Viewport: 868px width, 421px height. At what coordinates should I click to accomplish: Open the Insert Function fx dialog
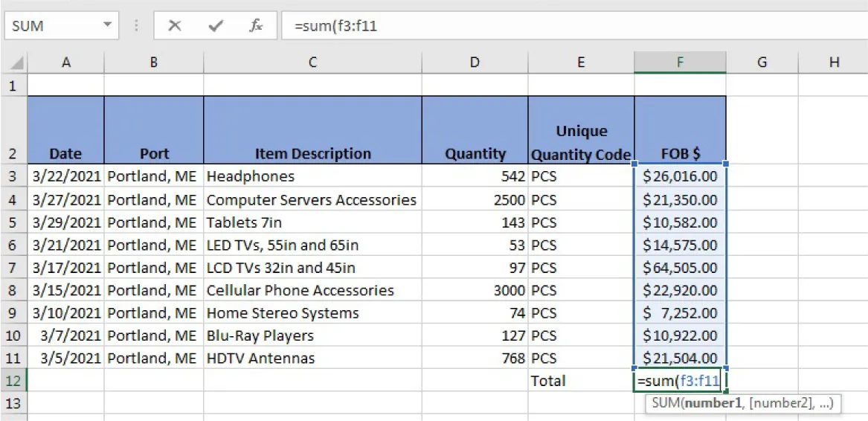pyautogui.click(x=256, y=26)
